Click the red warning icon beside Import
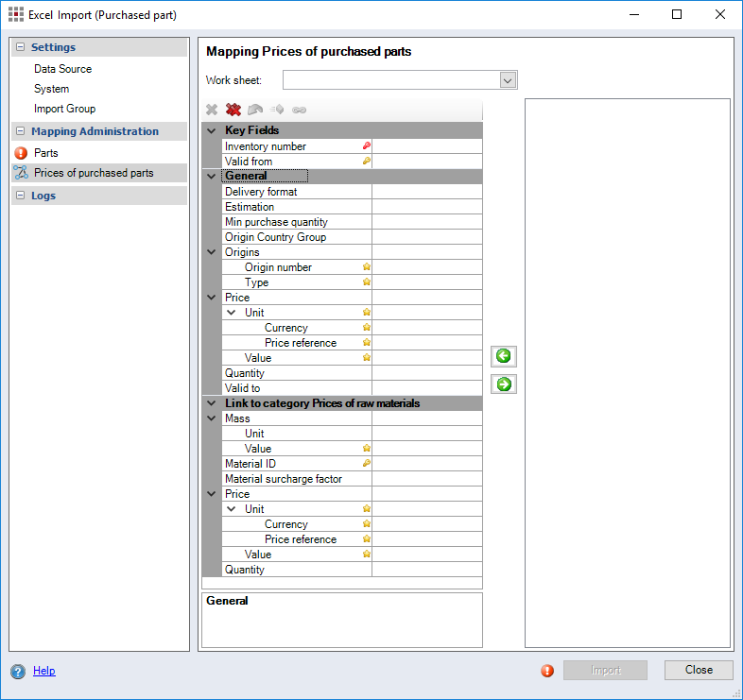The width and height of the screenshot is (743, 700). pos(547,671)
